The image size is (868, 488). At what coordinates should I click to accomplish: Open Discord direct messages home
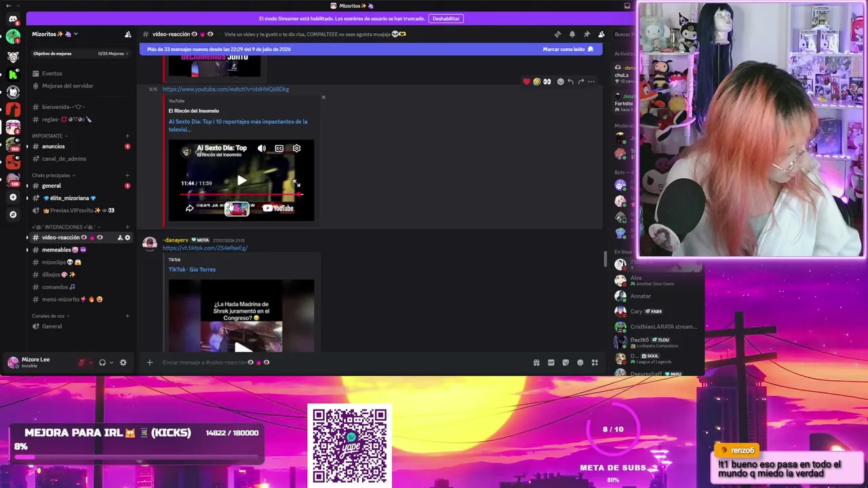point(13,19)
